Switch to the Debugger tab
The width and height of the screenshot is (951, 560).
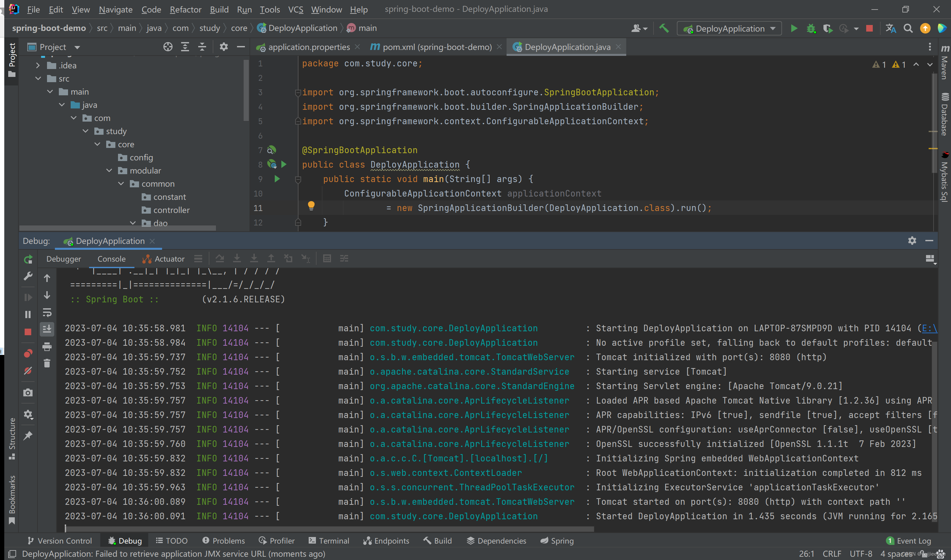pos(63,259)
